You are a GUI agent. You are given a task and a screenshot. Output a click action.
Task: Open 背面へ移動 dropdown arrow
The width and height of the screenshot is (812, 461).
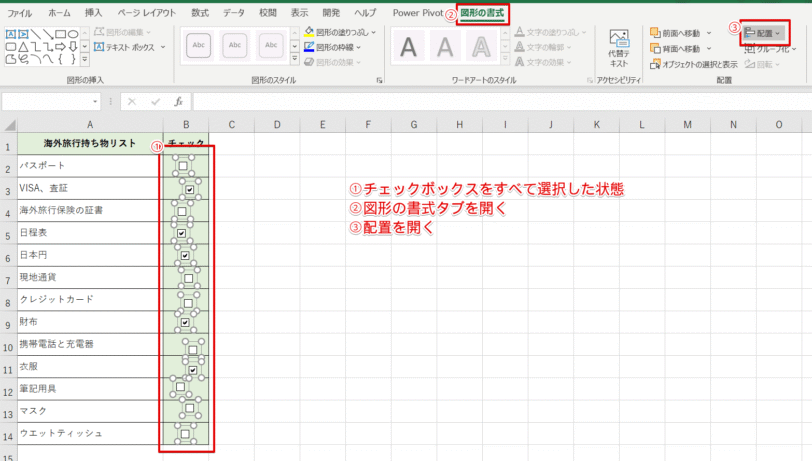click(709, 49)
